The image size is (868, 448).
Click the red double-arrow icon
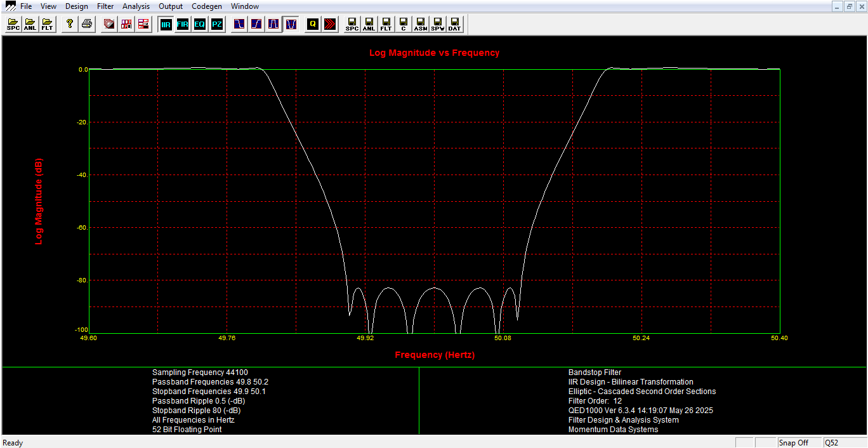(x=330, y=25)
